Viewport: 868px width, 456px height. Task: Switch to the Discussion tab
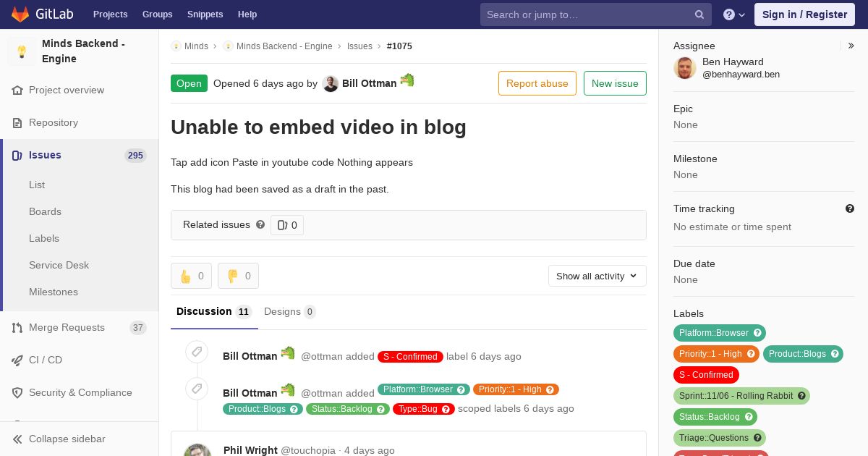point(214,312)
